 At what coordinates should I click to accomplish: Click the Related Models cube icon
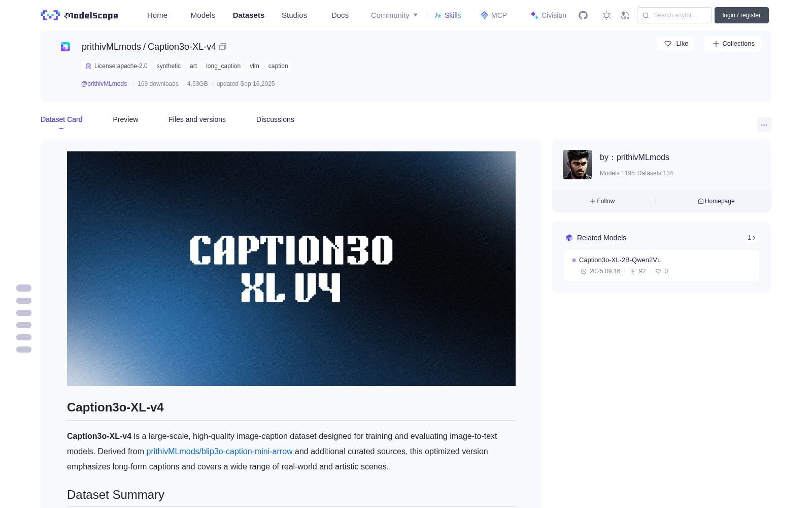(569, 238)
